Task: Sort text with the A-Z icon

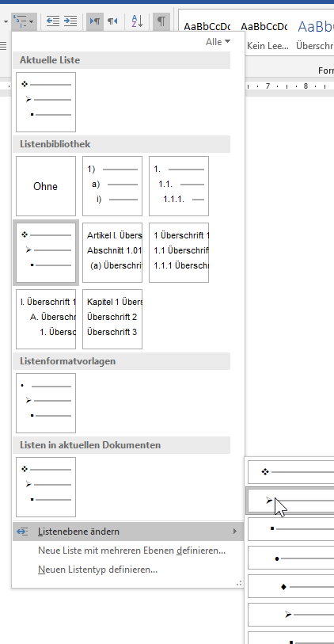Action: click(x=137, y=21)
